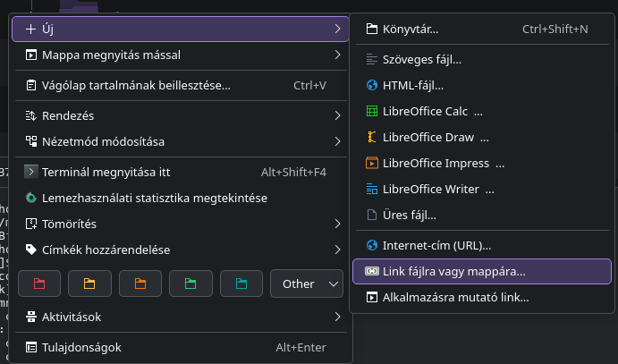Image resolution: width=618 pixels, height=364 pixels.
Task: Assign the yellow folder tag
Action: 89,284
